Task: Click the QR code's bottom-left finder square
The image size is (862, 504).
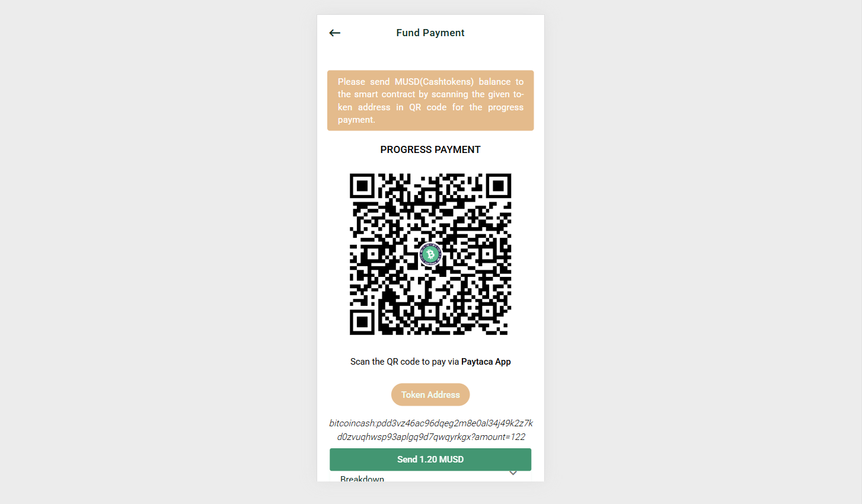Action: (362, 323)
